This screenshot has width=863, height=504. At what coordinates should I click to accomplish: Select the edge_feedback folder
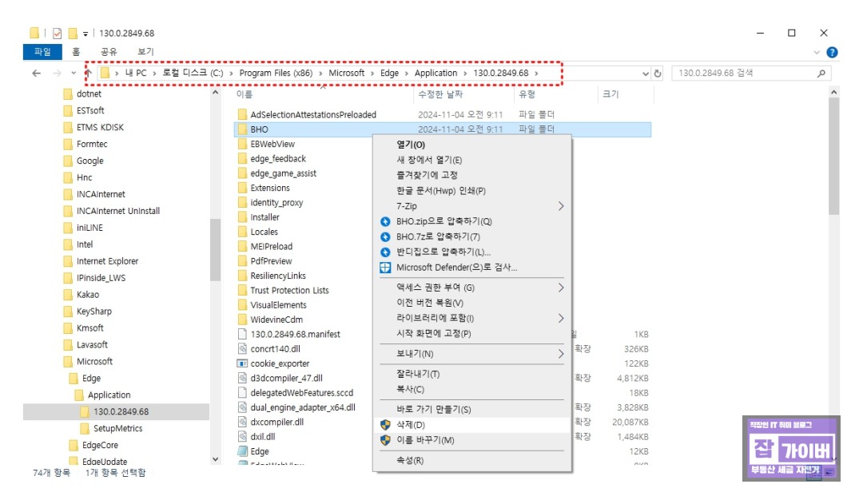pyautogui.click(x=278, y=159)
